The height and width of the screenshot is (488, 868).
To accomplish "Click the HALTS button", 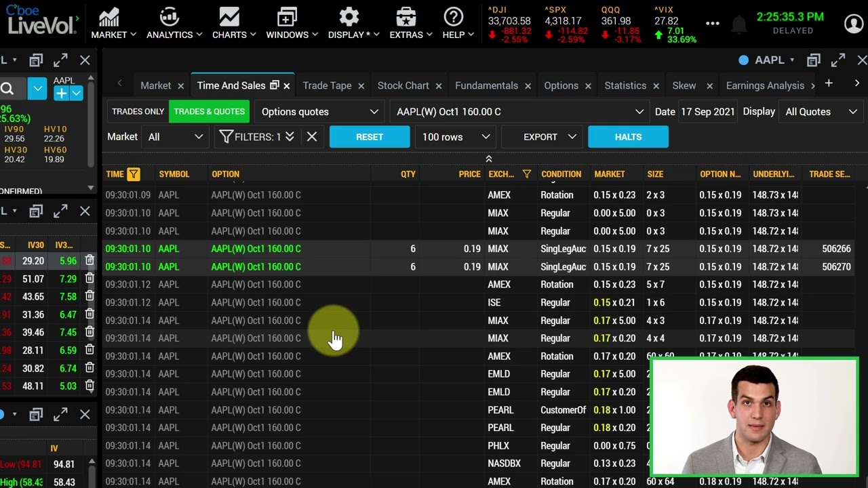I will point(628,137).
